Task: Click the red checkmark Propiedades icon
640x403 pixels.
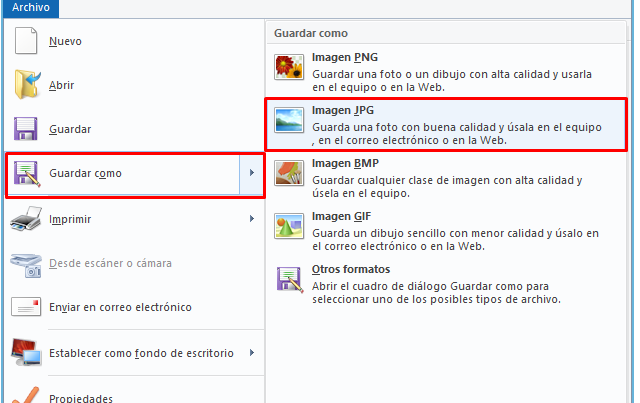Action: [x=26, y=395]
